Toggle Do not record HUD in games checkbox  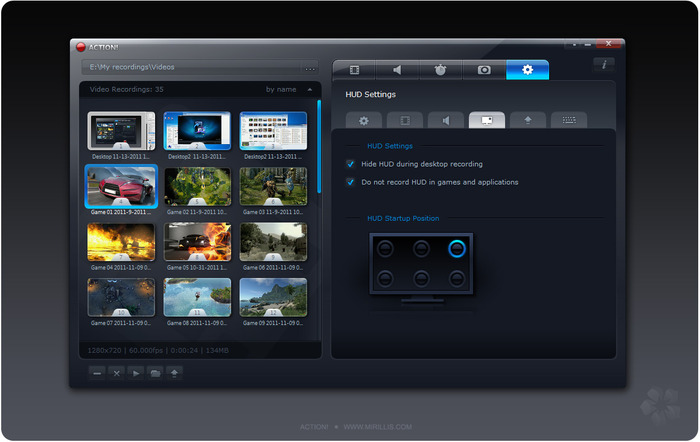click(351, 182)
